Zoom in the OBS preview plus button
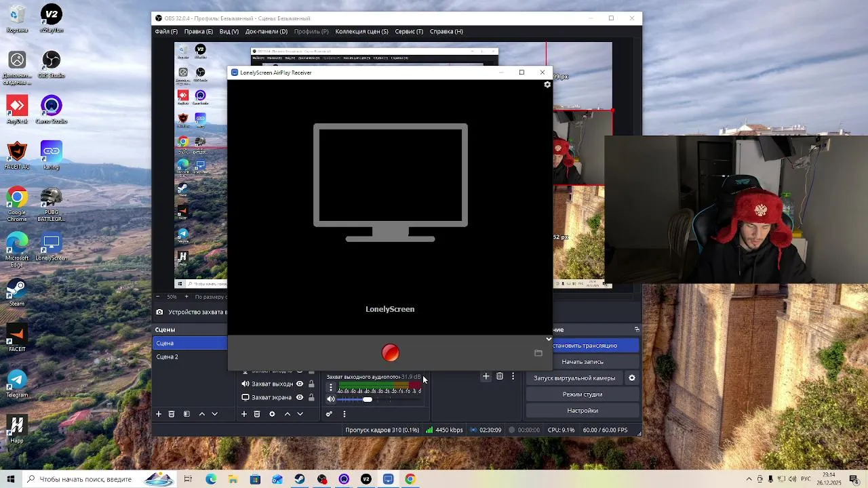Viewport: 868px width, 488px height. [186, 297]
